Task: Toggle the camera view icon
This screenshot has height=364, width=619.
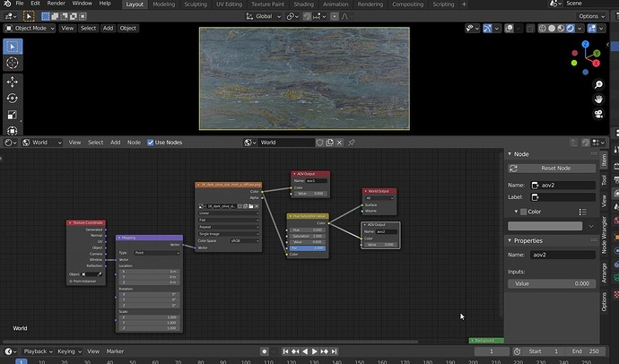Action: (x=598, y=115)
